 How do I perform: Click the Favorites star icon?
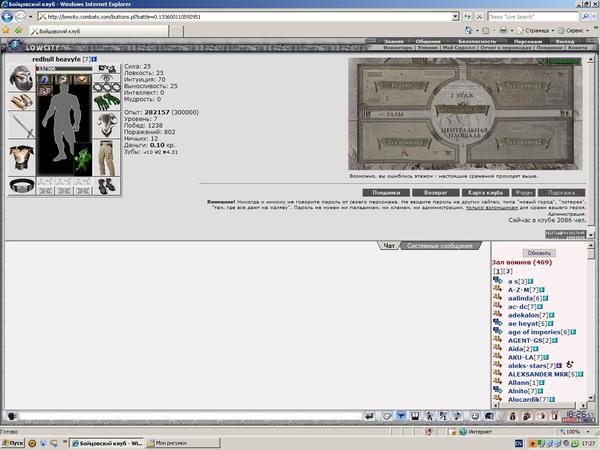point(6,30)
